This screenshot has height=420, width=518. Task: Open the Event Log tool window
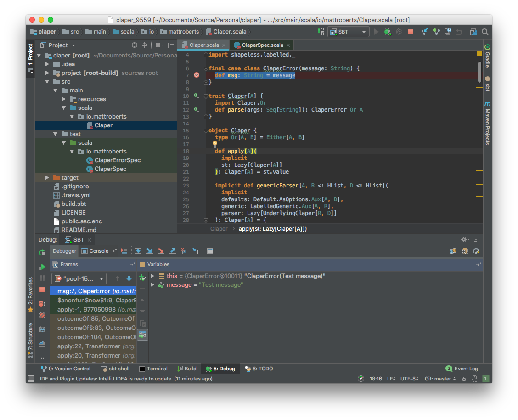(x=462, y=369)
